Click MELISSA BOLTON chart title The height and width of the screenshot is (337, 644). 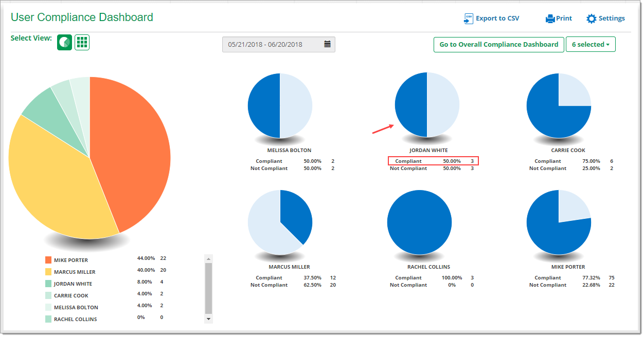coord(289,151)
